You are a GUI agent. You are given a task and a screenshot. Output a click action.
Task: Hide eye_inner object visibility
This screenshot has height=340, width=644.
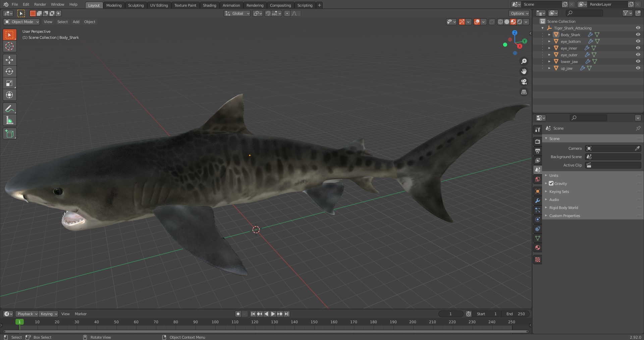click(x=638, y=48)
